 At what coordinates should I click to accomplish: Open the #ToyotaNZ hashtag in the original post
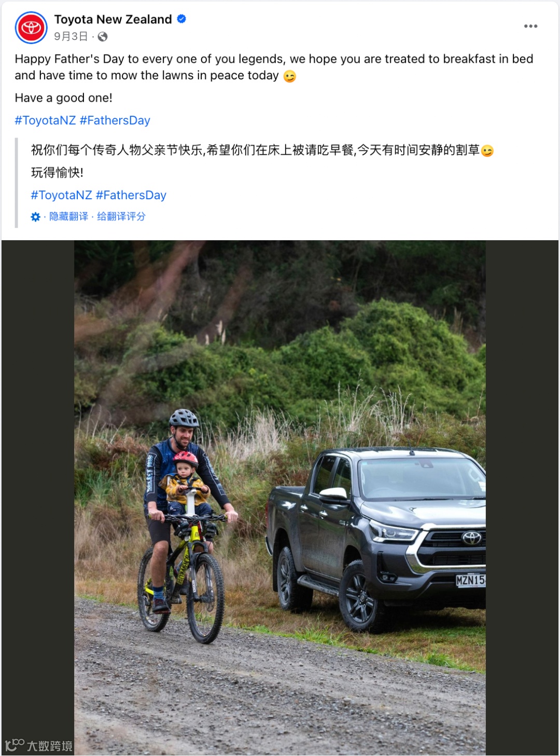(x=45, y=120)
